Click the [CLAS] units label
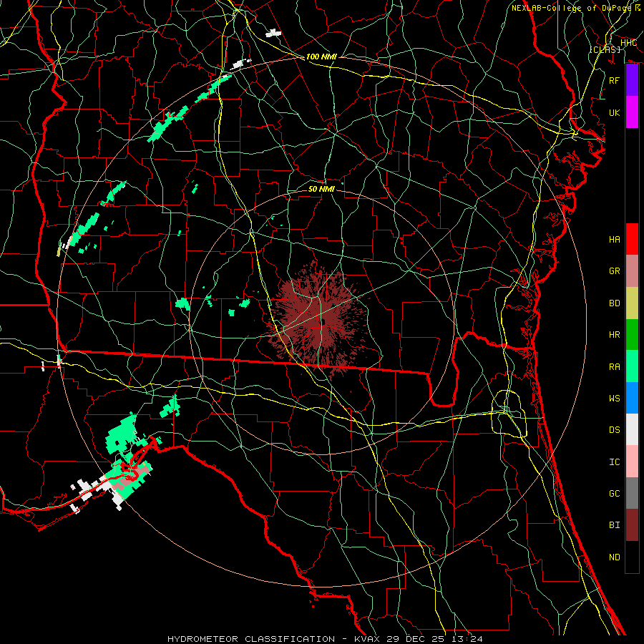This screenshot has width=644, height=644. 605,49
